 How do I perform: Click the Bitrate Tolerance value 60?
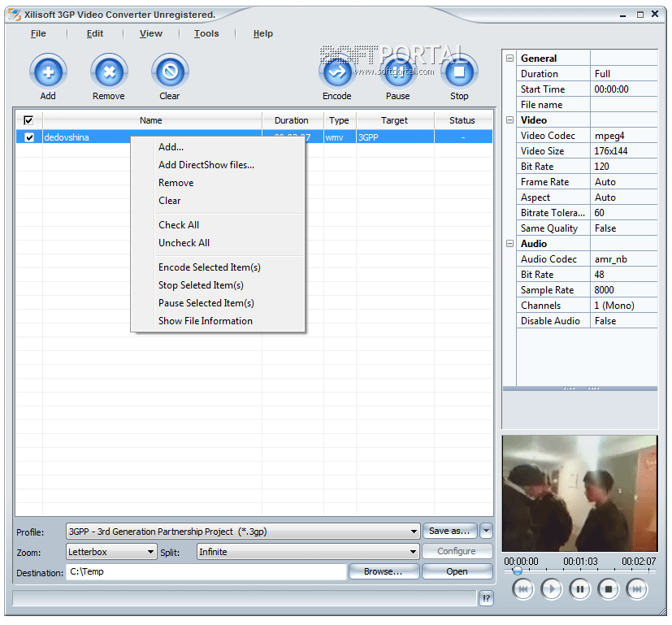tap(623, 213)
